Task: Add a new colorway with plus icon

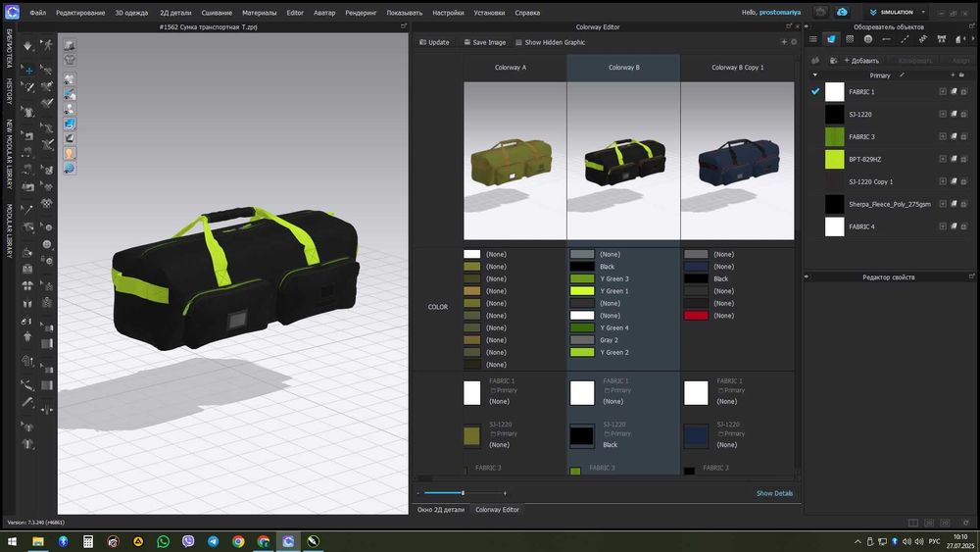Action: [x=784, y=42]
